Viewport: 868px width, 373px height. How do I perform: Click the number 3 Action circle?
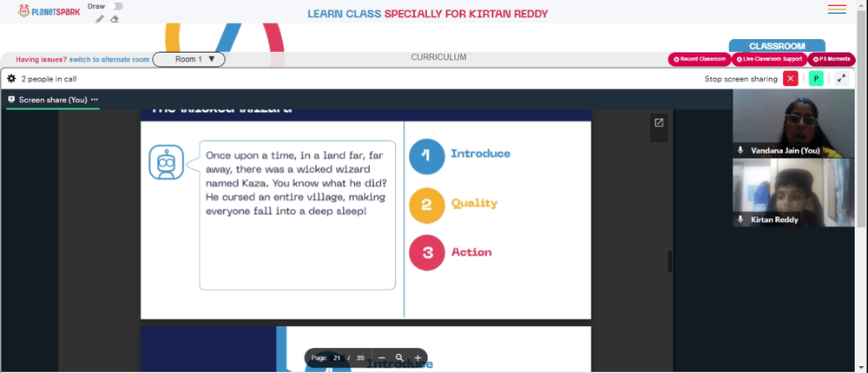click(427, 253)
